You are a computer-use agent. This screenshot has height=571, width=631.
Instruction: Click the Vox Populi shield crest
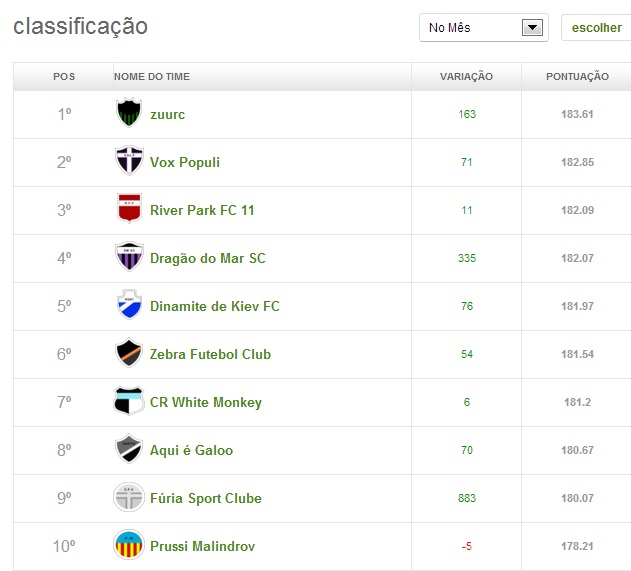click(129, 161)
